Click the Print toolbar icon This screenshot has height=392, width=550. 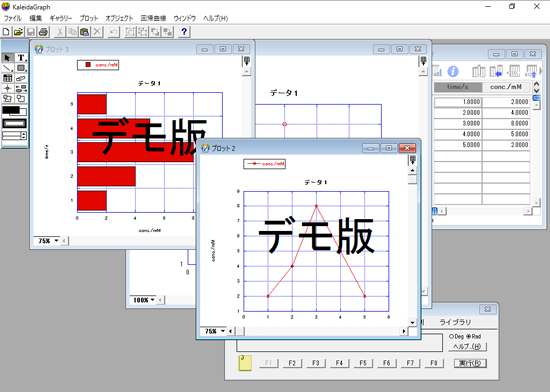(x=43, y=32)
